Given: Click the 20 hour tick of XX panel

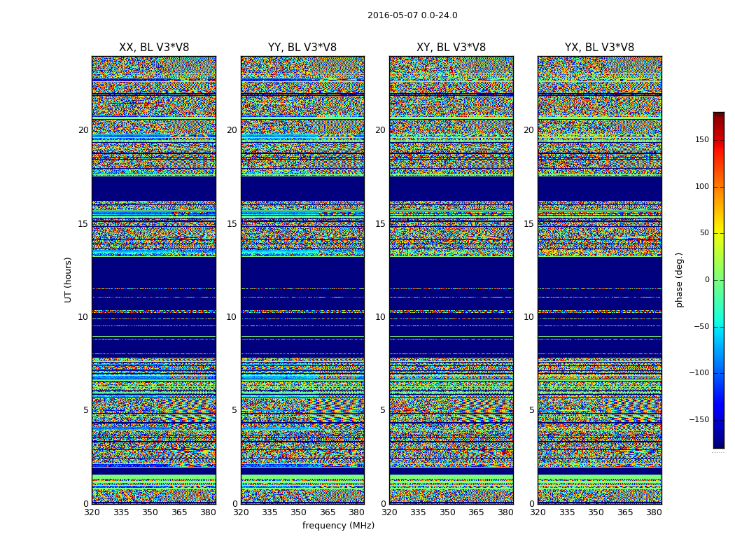Looking at the screenshot, I should (x=83, y=130).
